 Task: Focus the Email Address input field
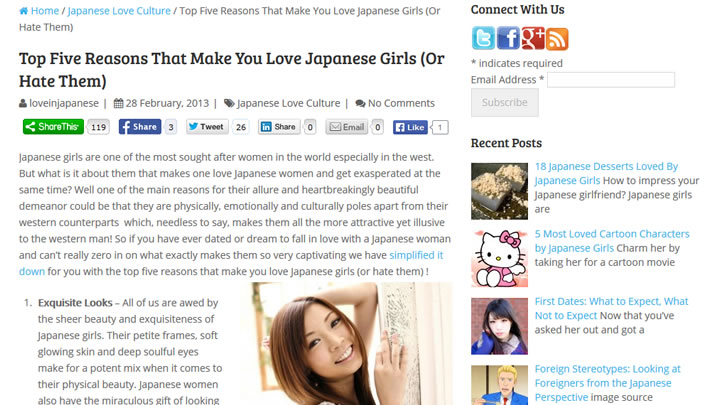point(611,80)
